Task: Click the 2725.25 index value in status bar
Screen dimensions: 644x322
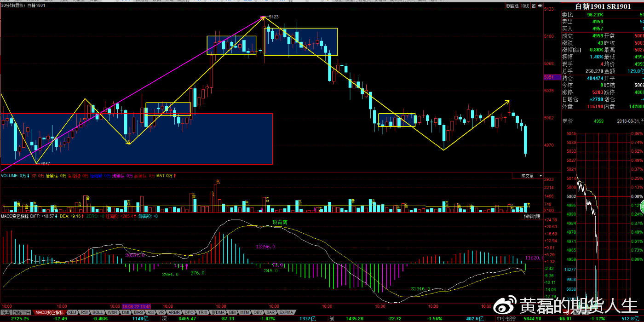Action: point(20,318)
